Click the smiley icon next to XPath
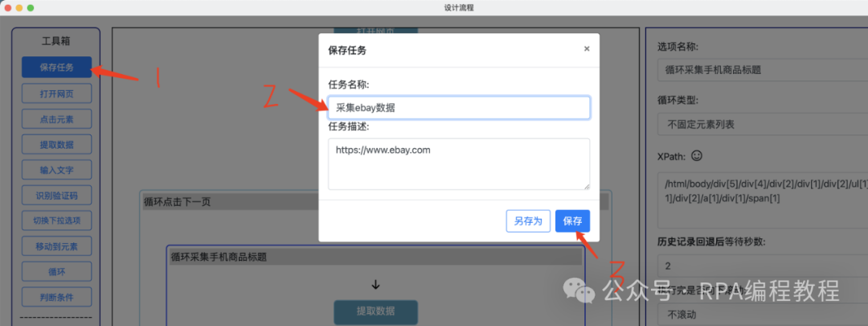868x326 pixels. pos(697,156)
